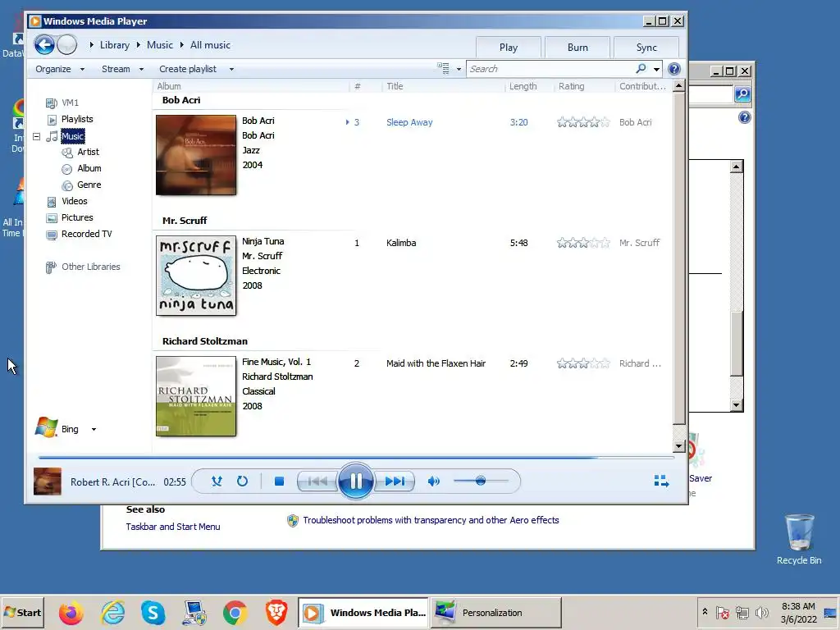The width and height of the screenshot is (840, 630).
Task: Click the playback seek bar
Action: click(x=356, y=458)
